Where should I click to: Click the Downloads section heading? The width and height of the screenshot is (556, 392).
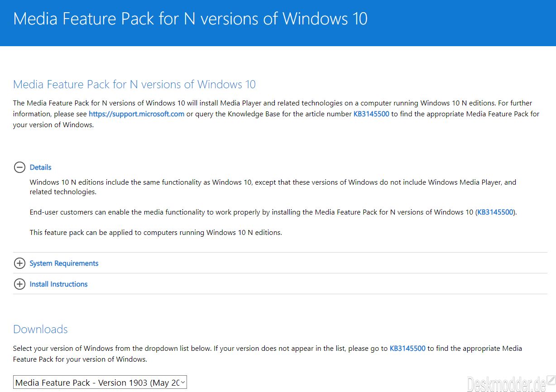tap(40, 330)
